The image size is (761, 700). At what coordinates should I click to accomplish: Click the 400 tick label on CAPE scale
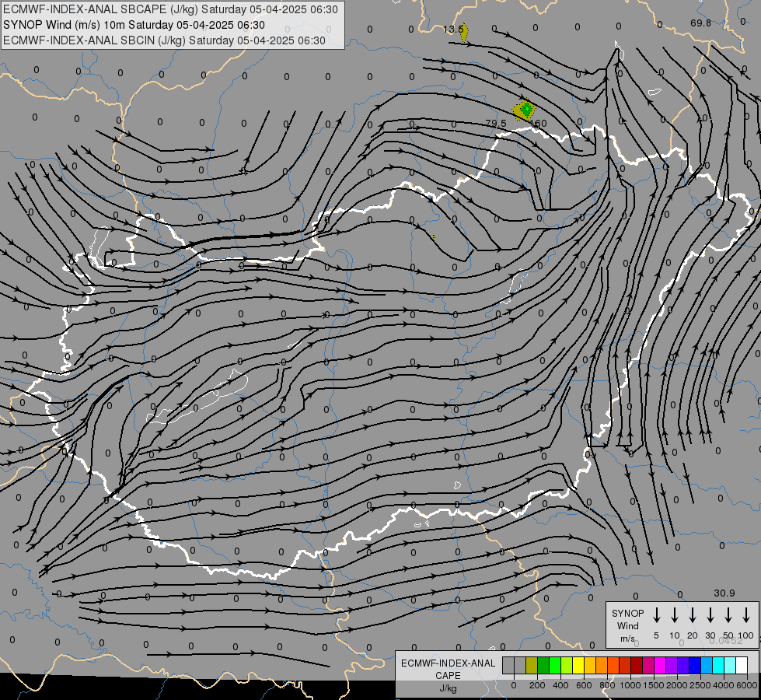tap(560, 685)
